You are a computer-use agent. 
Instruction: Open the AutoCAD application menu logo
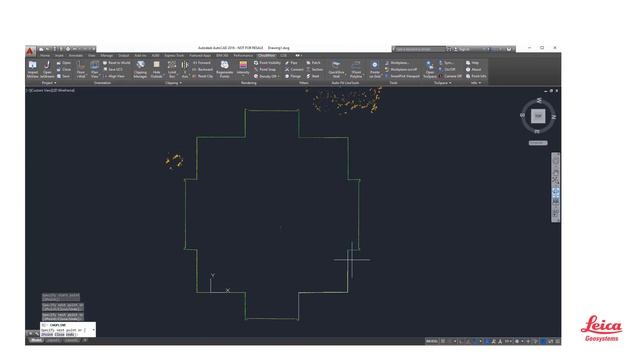coord(30,51)
